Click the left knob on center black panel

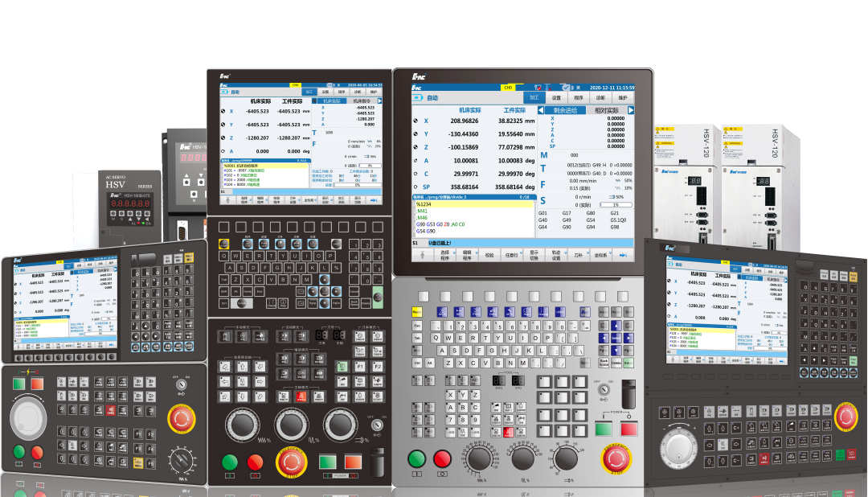[x=243, y=425]
